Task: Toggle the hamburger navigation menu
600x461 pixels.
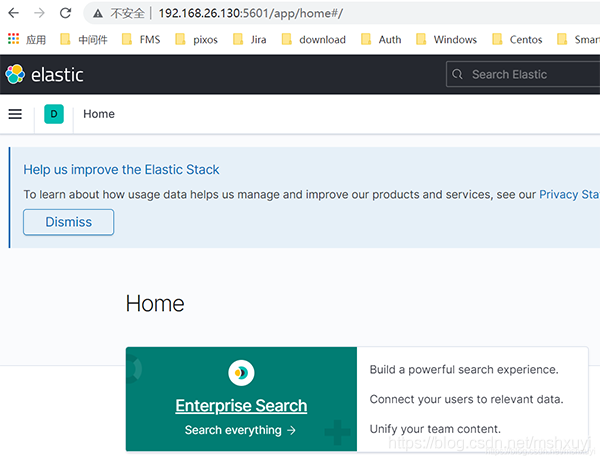Action: point(15,114)
